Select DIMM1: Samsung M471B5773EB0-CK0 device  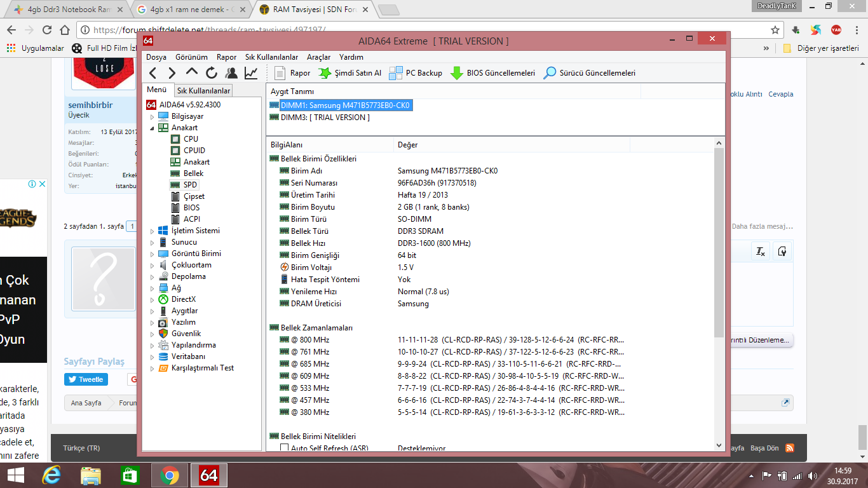pyautogui.click(x=345, y=105)
